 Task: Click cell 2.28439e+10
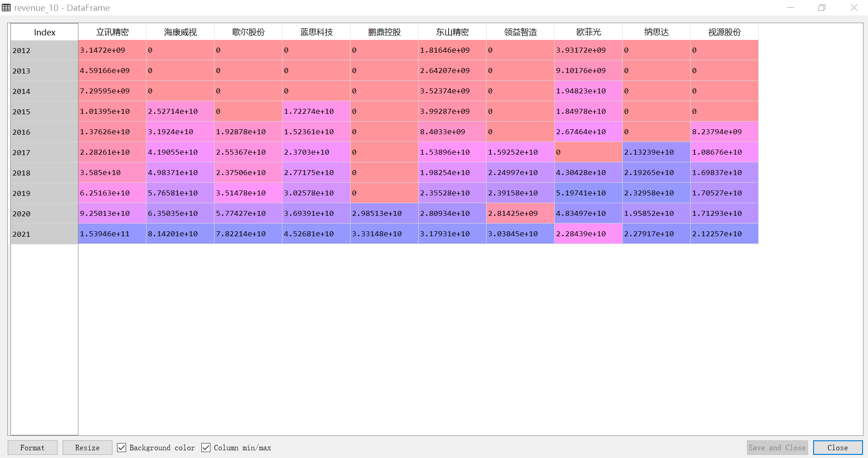(x=589, y=234)
